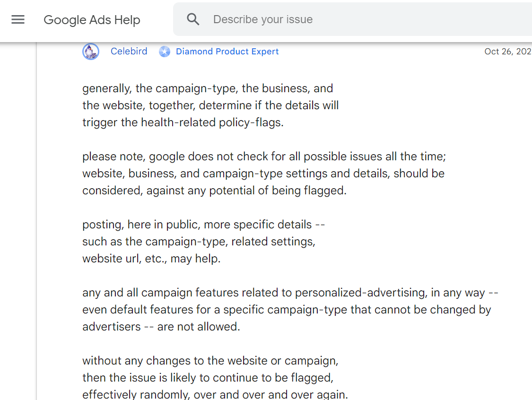Click the line 'trigger the health-related policy-flags.'
The image size is (532, 400).
coord(183,122)
